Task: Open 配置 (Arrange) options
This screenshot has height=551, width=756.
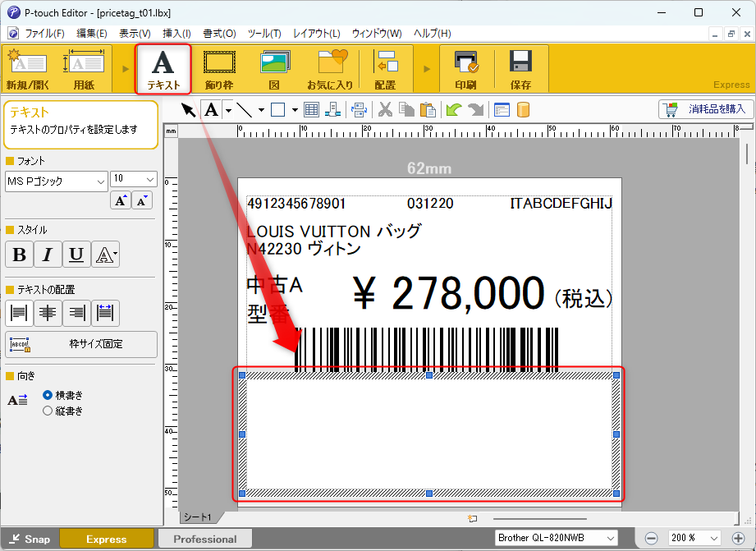Action: [385, 70]
